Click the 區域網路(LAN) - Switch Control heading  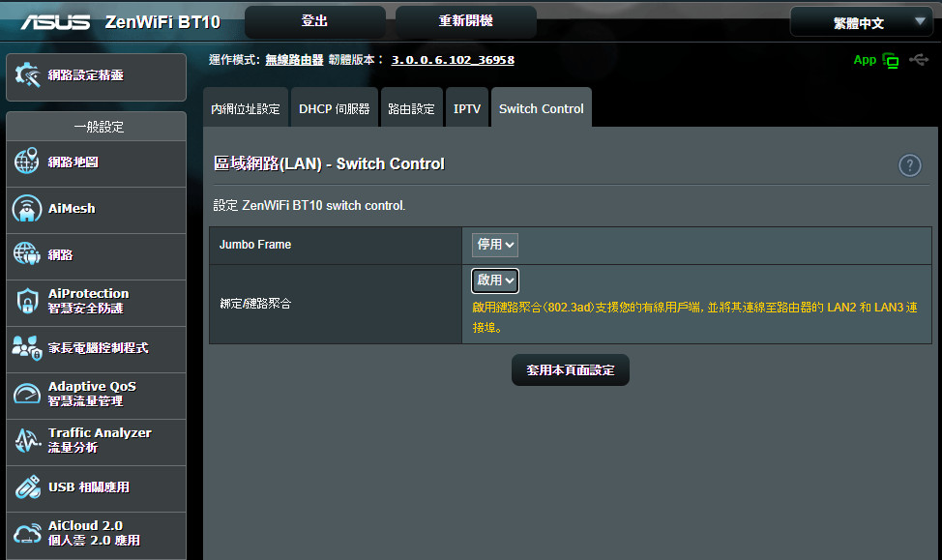329,163
